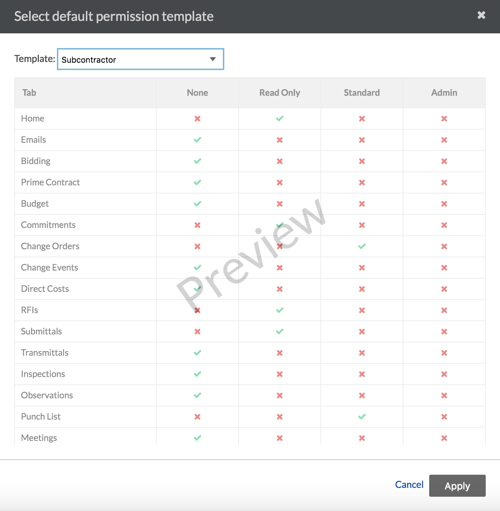This screenshot has height=511, width=500.
Task: Select the Submittals row label
Action: coord(41,331)
